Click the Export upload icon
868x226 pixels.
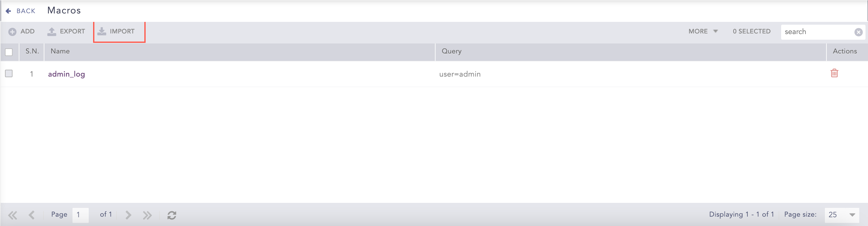click(x=52, y=32)
